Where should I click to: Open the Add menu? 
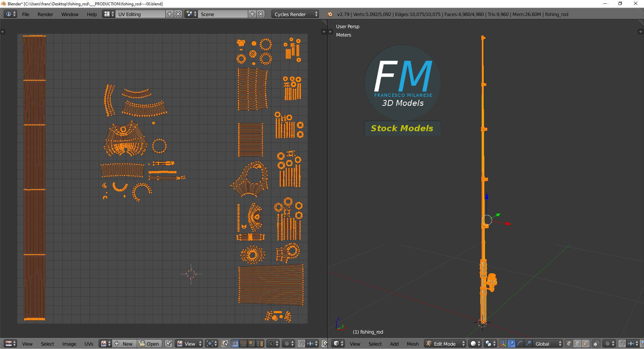click(x=394, y=344)
